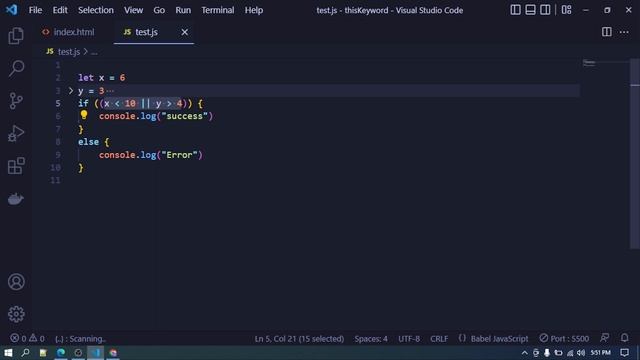640x360 pixels.
Task: Click the lightbulb code action icon
Action: tap(84, 115)
